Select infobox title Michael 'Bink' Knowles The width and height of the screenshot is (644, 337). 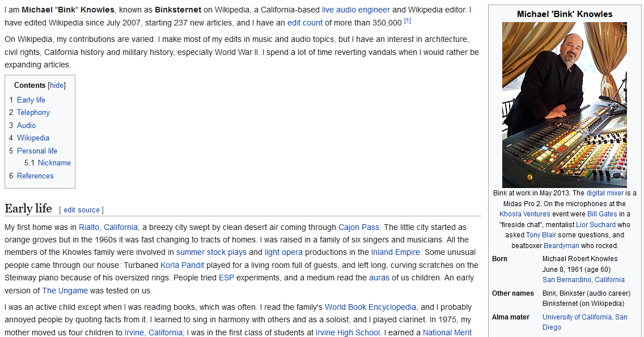click(564, 14)
